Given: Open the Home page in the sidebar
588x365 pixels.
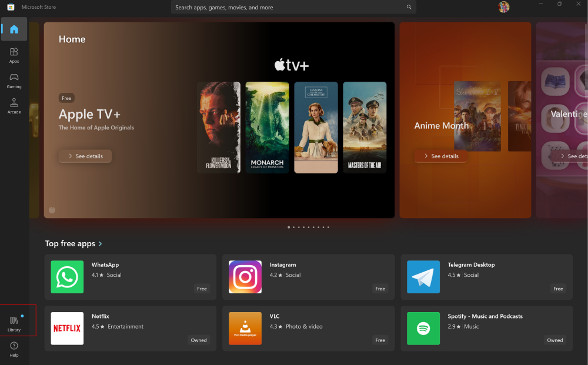Looking at the screenshot, I should (x=14, y=29).
